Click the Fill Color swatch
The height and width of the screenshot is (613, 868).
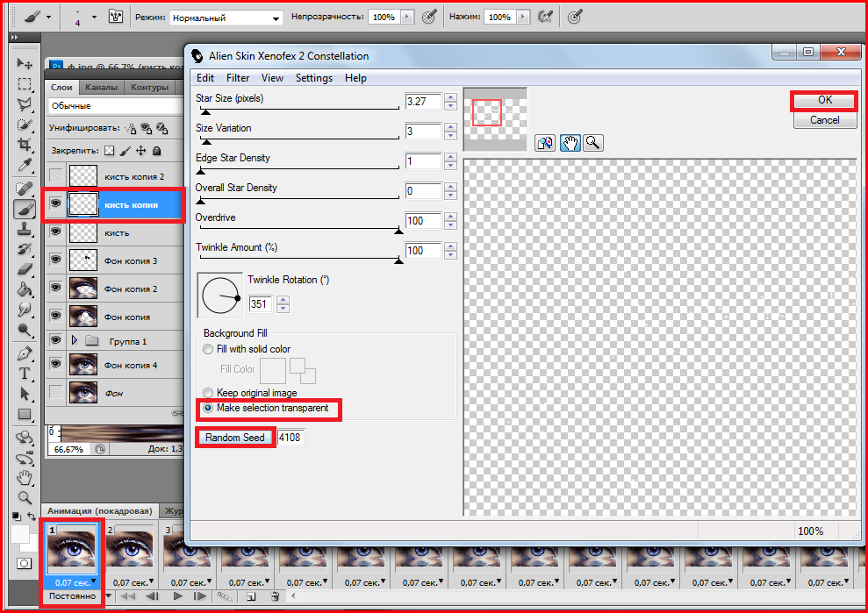(x=273, y=371)
